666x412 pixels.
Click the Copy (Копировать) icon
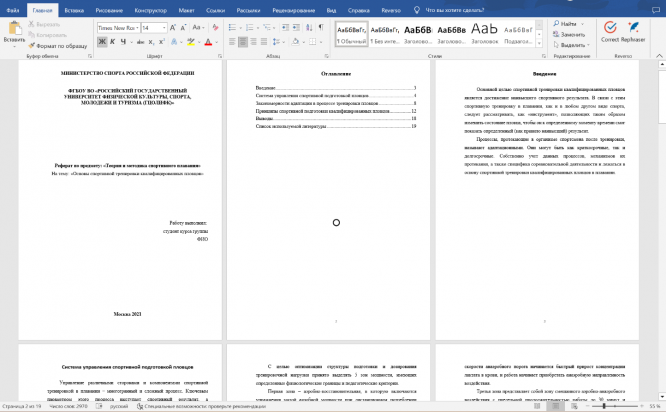(x=31, y=35)
